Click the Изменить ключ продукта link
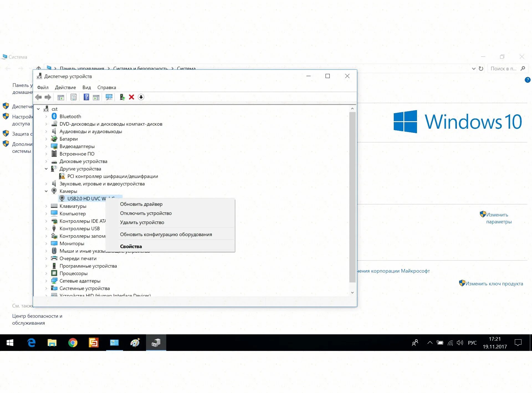 [x=494, y=284]
